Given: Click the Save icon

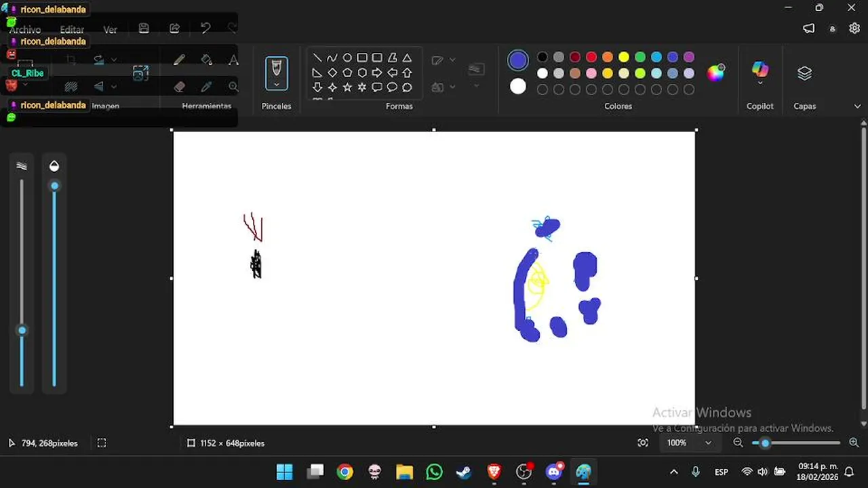Looking at the screenshot, I should coord(144,28).
